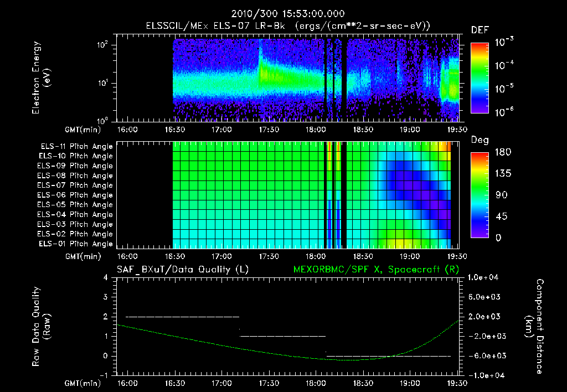Select the Component Distance (km) axis title
567x392 pixels.
(534, 327)
